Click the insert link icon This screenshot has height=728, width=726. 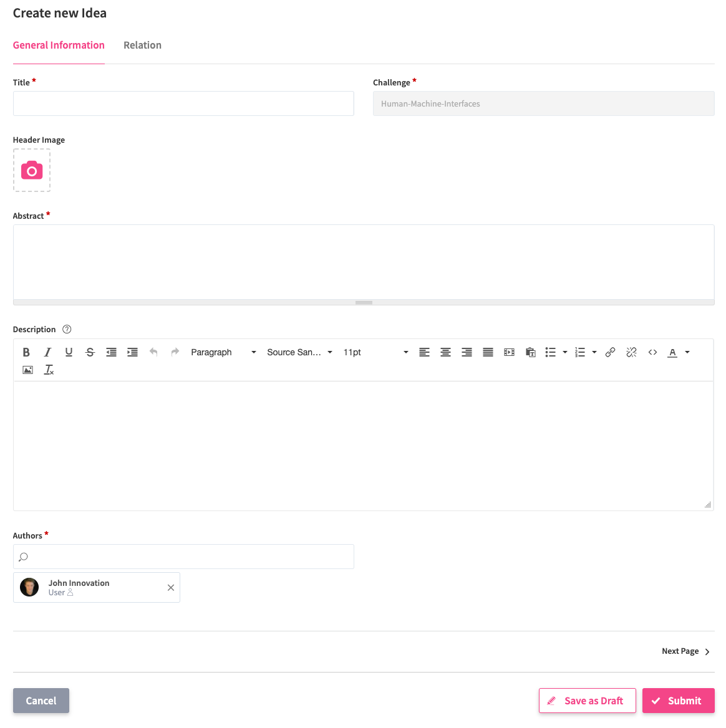coord(610,352)
